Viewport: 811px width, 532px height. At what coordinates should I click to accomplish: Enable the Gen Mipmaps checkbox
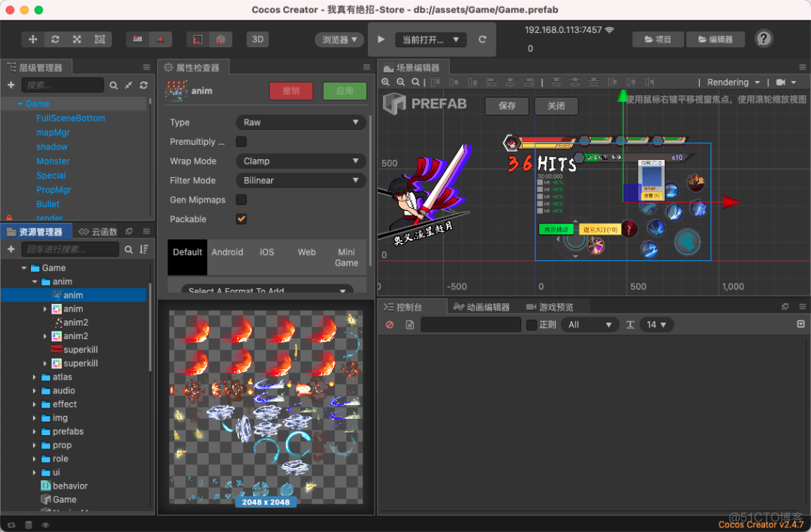pyautogui.click(x=241, y=200)
